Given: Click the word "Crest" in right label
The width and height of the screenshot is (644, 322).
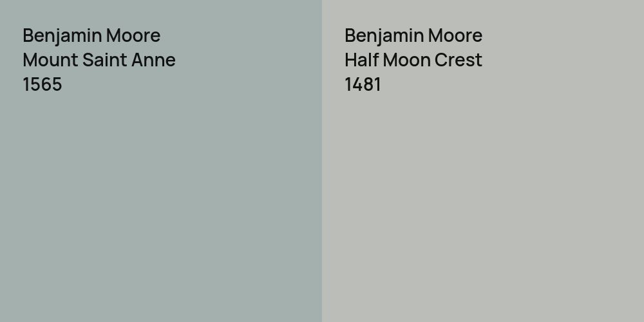Looking at the screenshot, I should coord(459,60).
